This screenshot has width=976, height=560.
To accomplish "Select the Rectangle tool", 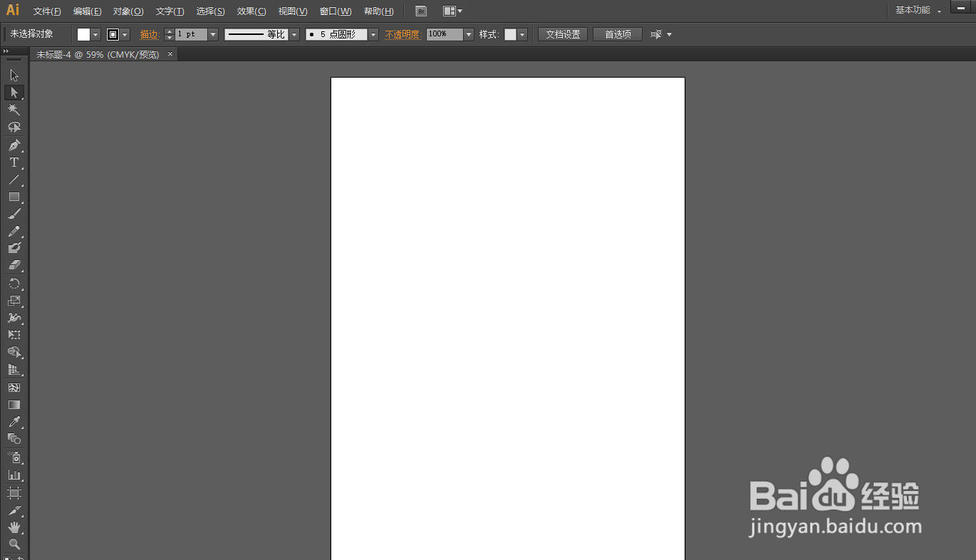I will (14, 197).
